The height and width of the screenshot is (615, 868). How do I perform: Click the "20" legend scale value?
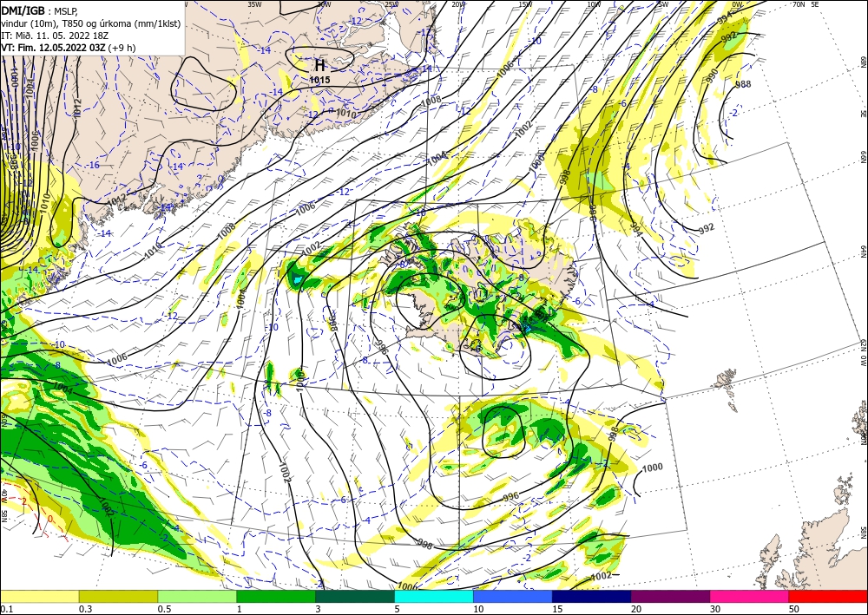tap(636, 609)
